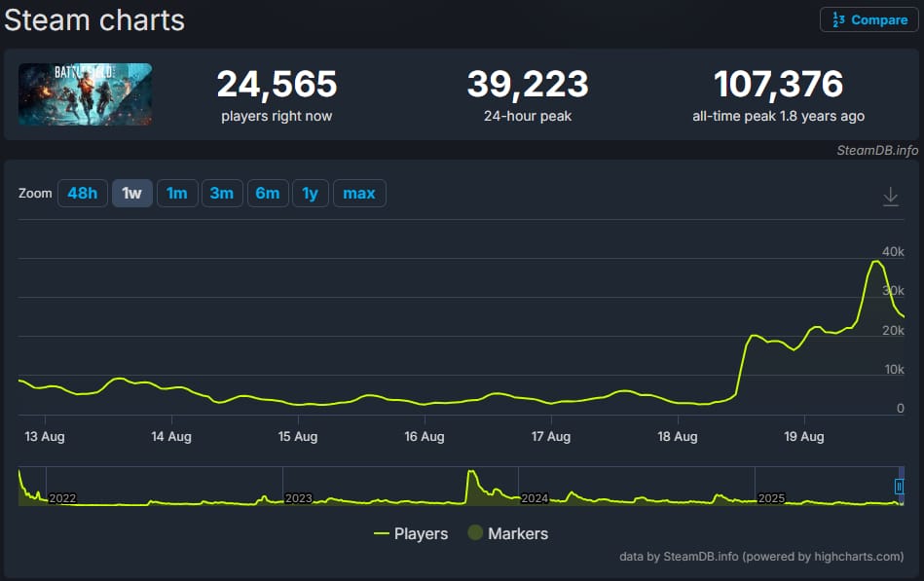Click the Battlefield game banner image
This screenshot has height=581, width=924.
[85, 94]
